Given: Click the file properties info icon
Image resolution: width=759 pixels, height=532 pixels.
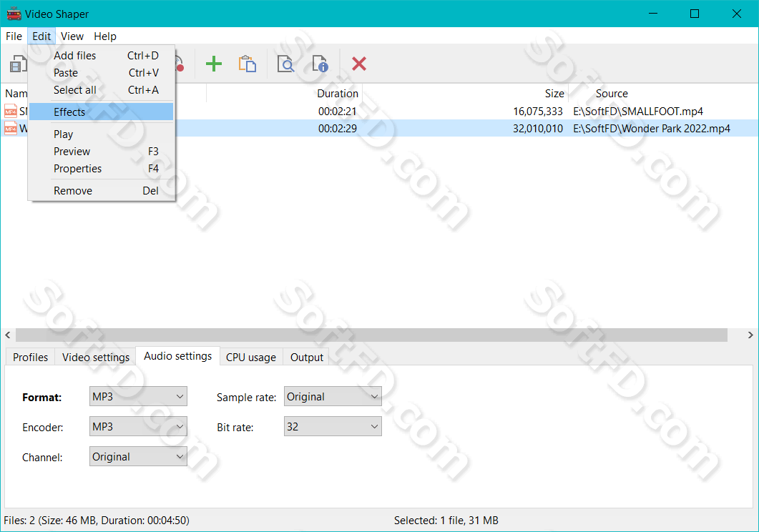Looking at the screenshot, I should tap(320, 64).
